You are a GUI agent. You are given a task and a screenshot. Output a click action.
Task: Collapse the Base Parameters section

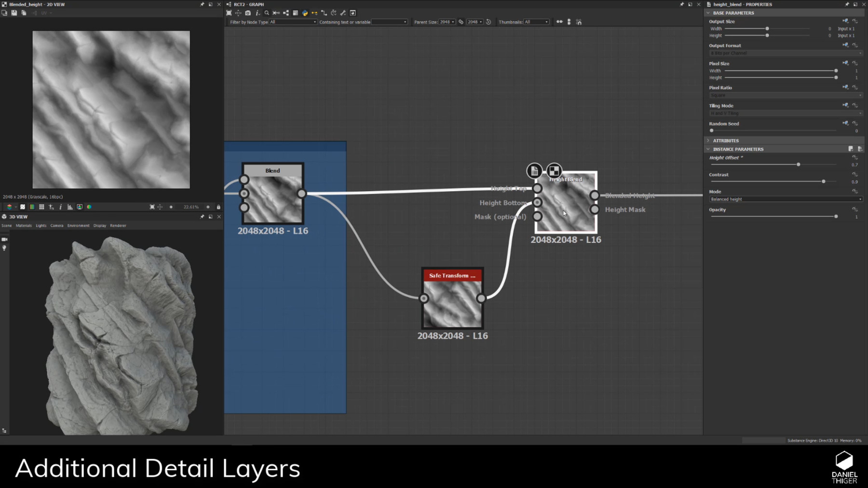tap(708, 13)
